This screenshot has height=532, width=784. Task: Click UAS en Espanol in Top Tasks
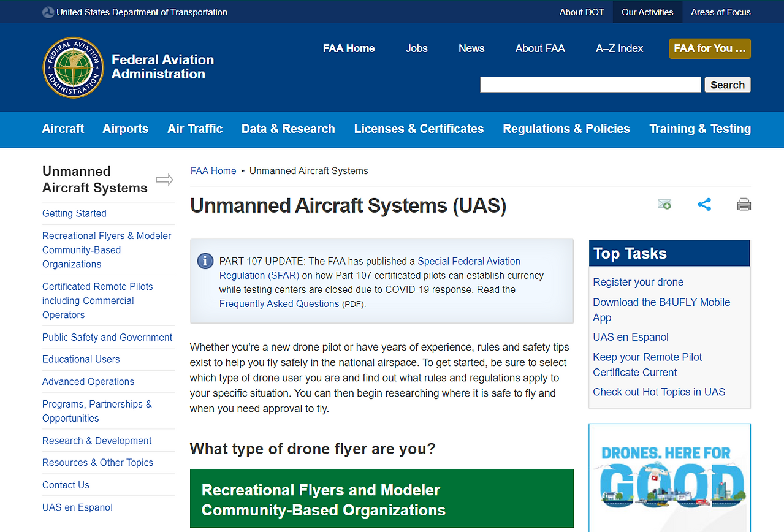[x=631, y=337]
